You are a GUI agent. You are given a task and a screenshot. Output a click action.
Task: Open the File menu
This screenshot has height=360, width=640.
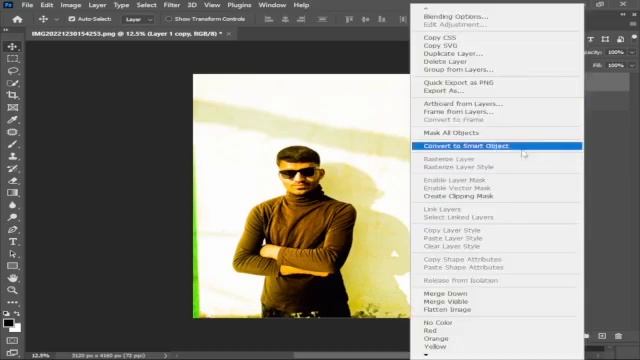pyautogui.click(x=27, y=5)
